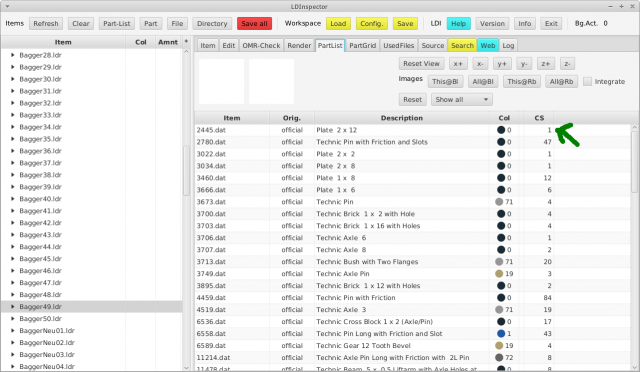
Task: Open the PartGrid tab
Action: pyautogui.click(x=362, y=45)
